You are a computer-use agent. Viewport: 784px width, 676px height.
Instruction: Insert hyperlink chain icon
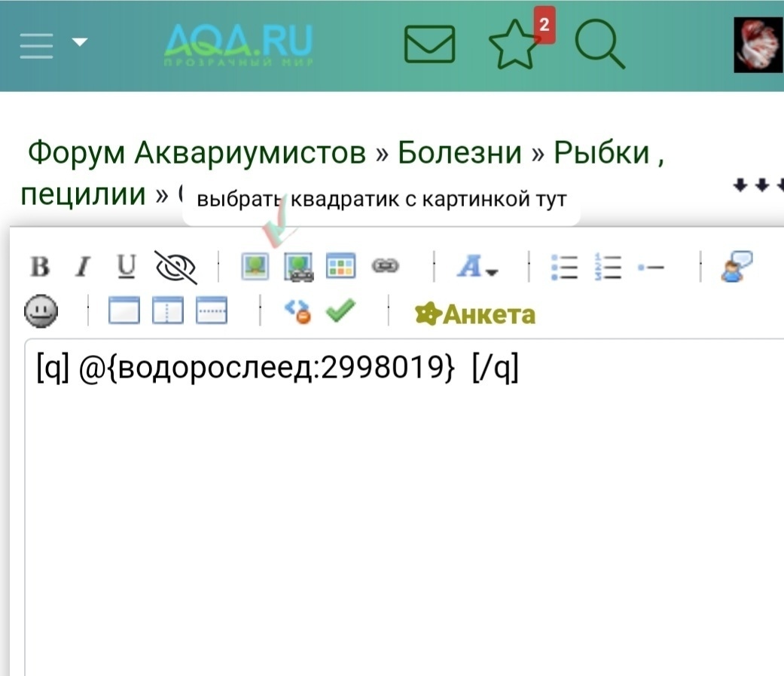[x=385, y=266]
